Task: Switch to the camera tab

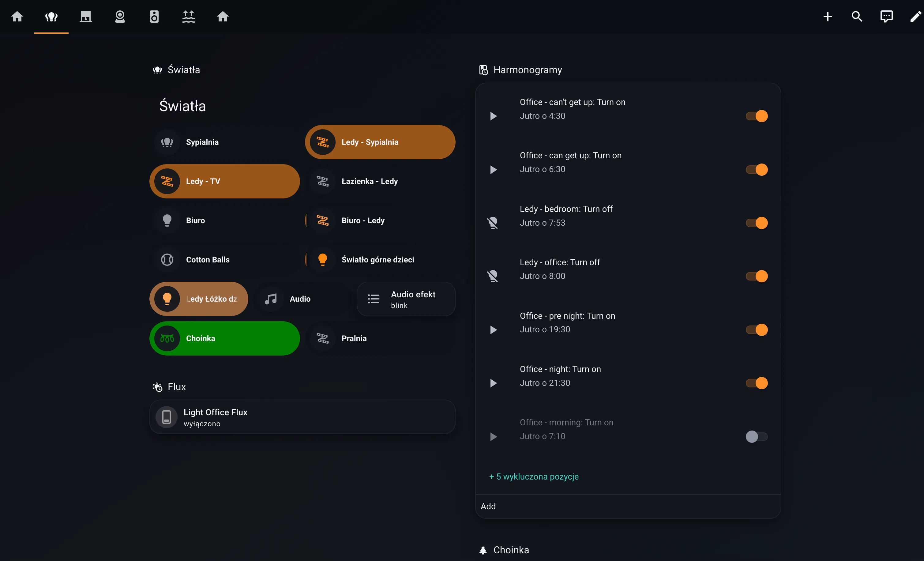Action: point(120,17)
